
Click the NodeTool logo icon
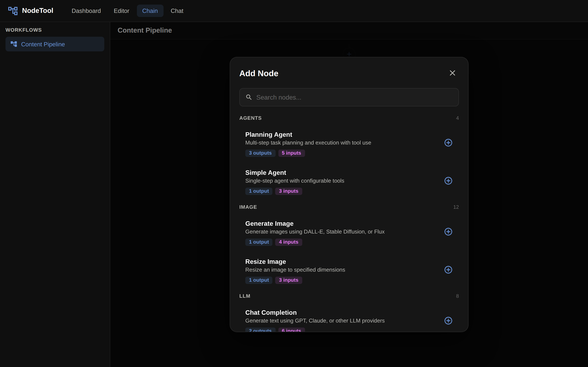(x=13, y=11)
